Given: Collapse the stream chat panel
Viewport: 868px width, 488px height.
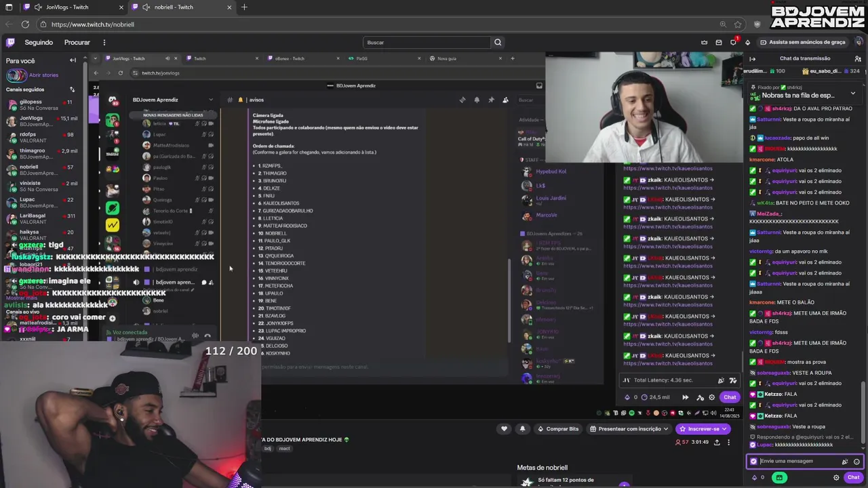Looking at the screenshot, I should click(x=753, y=58).
